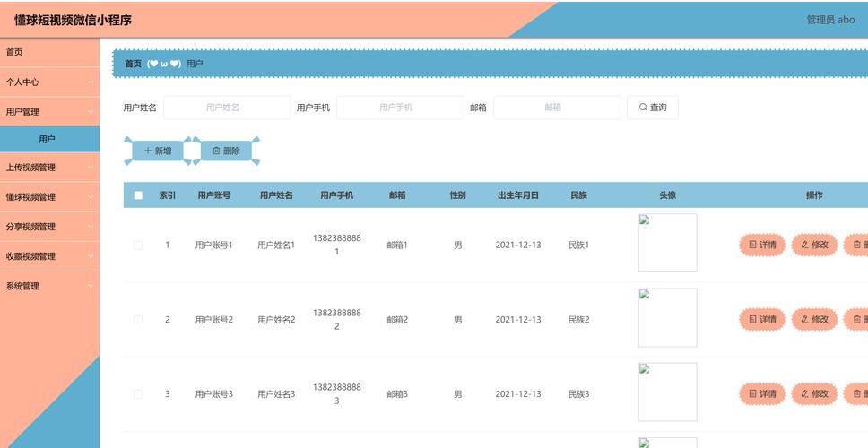Click 修改 edit button for row 2

(x=814, y=319)
